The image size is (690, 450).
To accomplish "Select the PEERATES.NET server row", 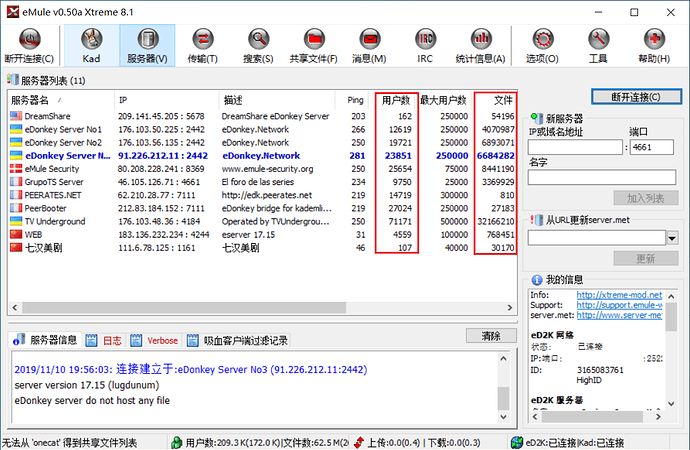I will pos(262,195).
